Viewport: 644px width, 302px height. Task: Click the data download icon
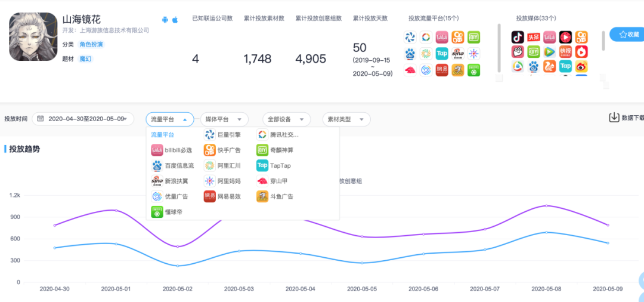[614, 118]
